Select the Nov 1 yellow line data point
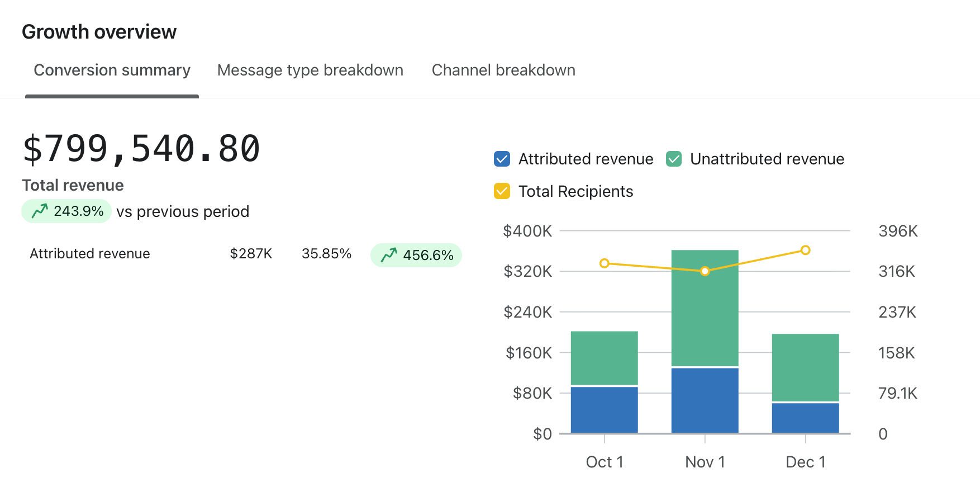980x501 pixels. [x=705, y=271]
